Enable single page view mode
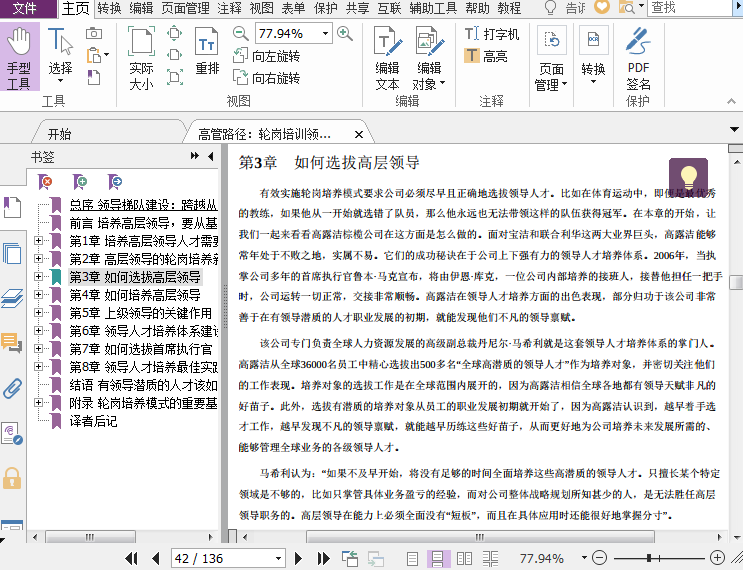This screenshot has height=570, width=743. (412, 559)
